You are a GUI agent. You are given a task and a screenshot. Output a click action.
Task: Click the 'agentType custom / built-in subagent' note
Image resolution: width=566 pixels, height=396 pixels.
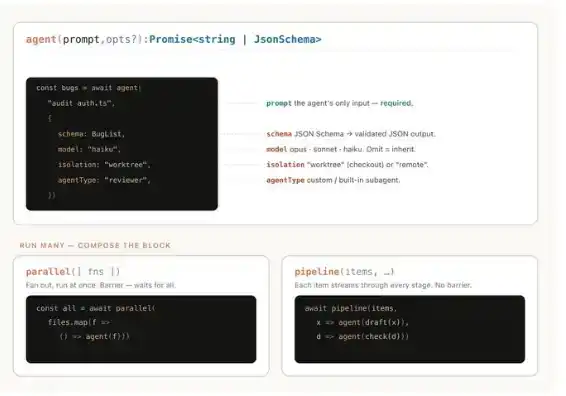tap(333, 180)
